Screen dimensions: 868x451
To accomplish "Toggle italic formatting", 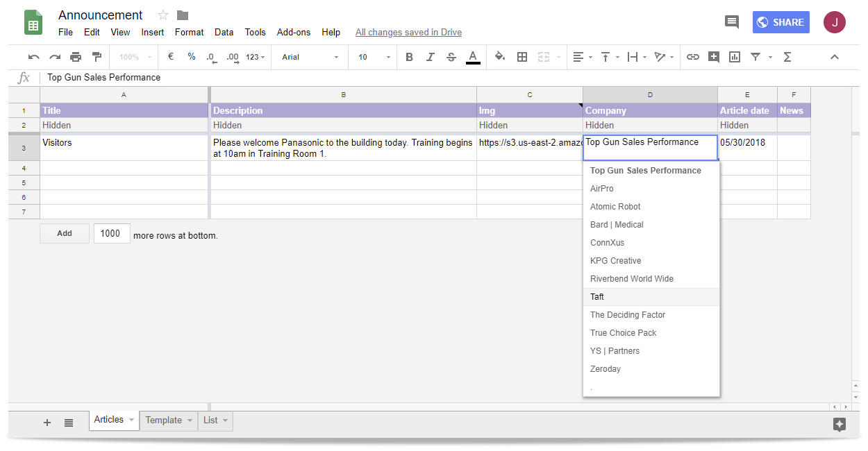I will 431,57.
